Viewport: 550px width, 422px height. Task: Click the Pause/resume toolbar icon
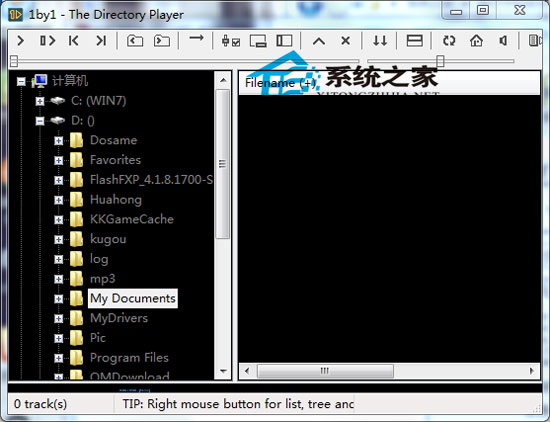click(x=47, y=41)
